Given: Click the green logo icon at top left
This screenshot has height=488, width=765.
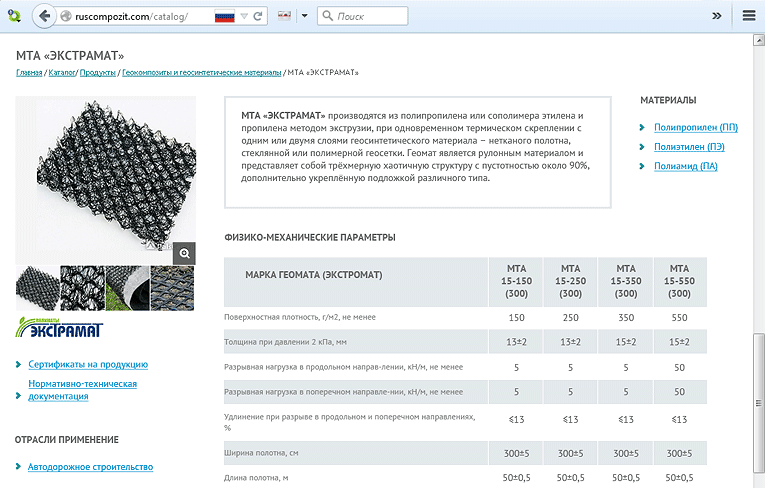Looking at the screenshot, I should coord(15,16).
